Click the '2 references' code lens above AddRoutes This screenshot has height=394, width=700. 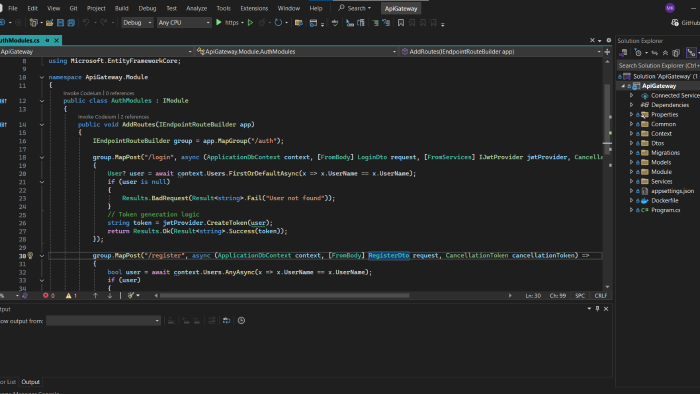[134, 117]
